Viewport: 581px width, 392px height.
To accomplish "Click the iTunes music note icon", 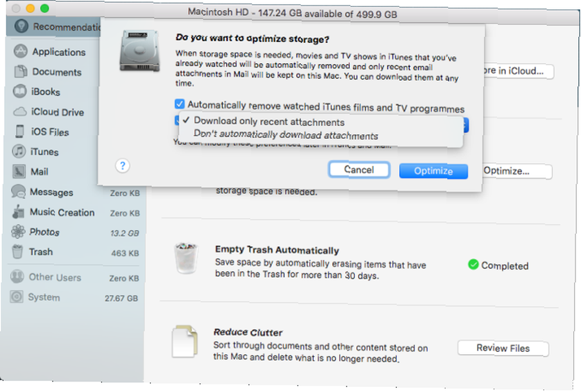I will [x=19, y=151].
